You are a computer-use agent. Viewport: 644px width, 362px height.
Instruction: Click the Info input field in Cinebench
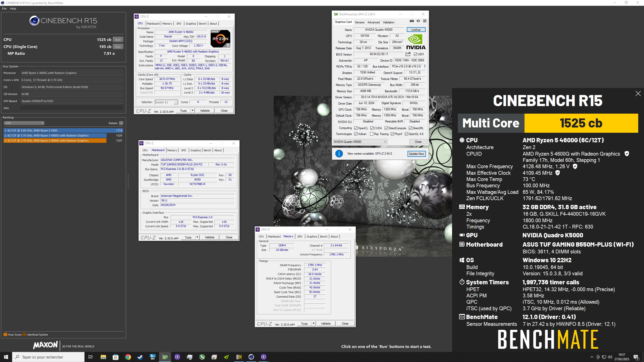pyautogui.click(x=72, y=108)
